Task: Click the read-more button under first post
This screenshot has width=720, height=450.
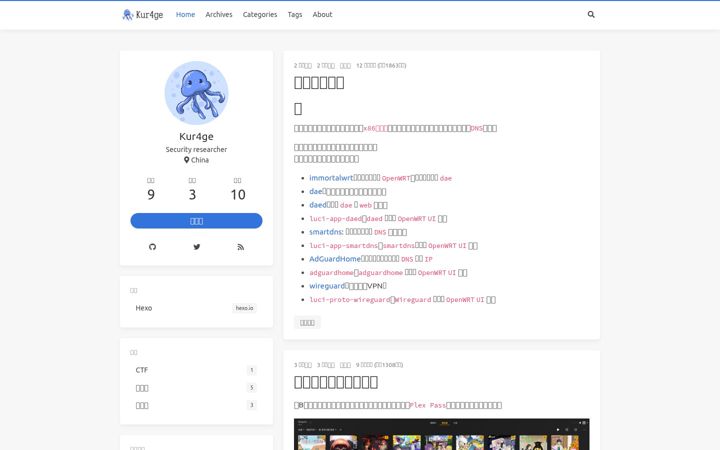Action: (307, 322)
